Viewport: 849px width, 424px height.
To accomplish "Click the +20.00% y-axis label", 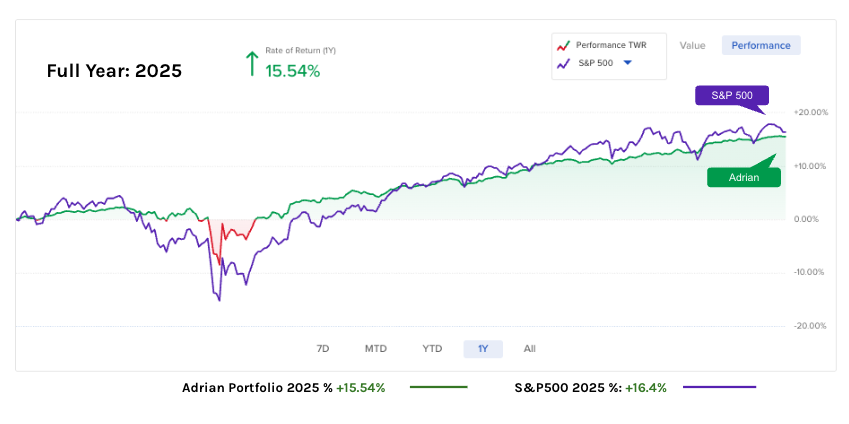I will pyautogui.click(x=809, y=113).
